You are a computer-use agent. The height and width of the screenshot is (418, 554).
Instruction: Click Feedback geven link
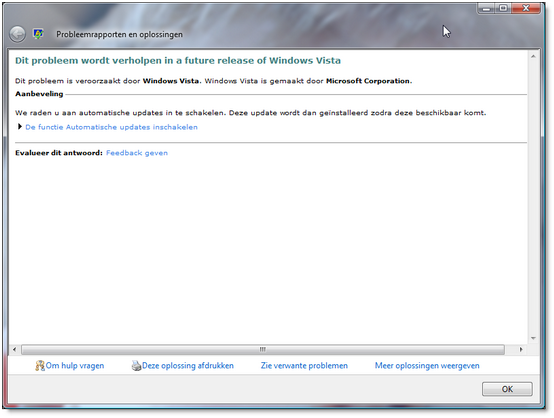coord(137,153)
